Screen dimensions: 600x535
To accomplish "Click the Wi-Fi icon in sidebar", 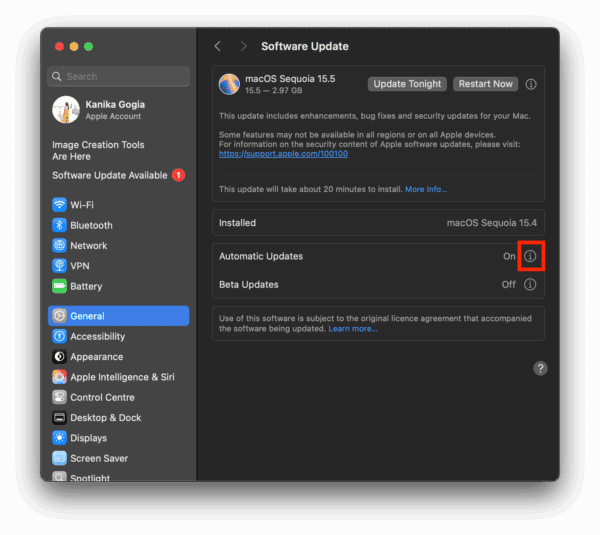I will 60,205.
